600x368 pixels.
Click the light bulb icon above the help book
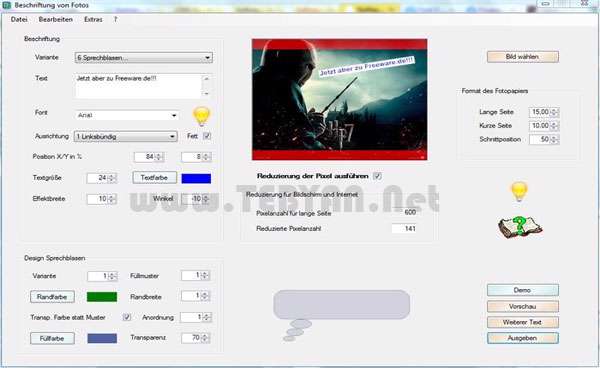coord(519,191)
